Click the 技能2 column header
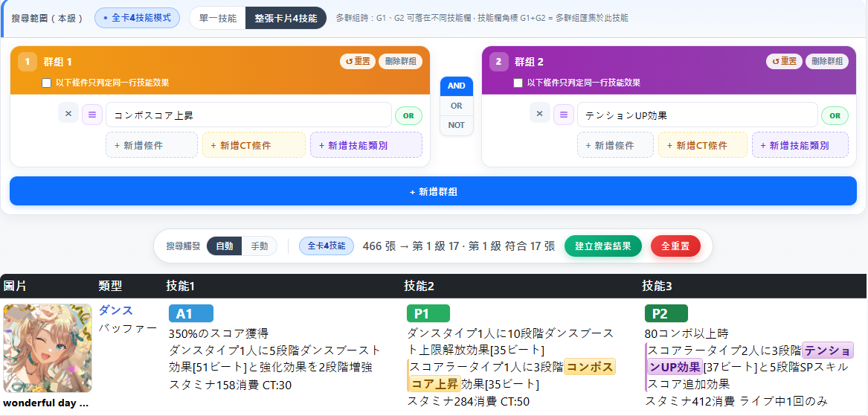The image size is (868, 416). [419, 286]
